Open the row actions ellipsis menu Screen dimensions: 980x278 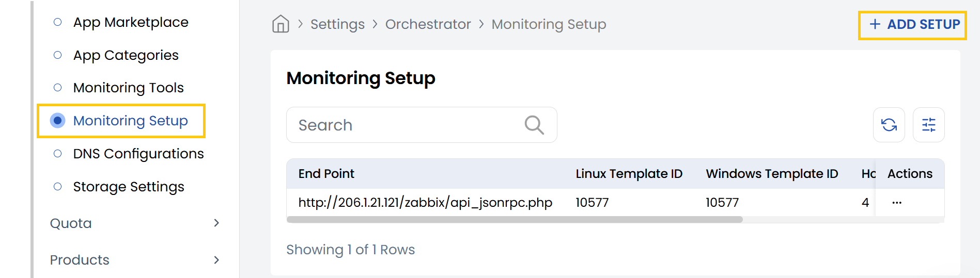pyautogui.click(x=896, y=203)
